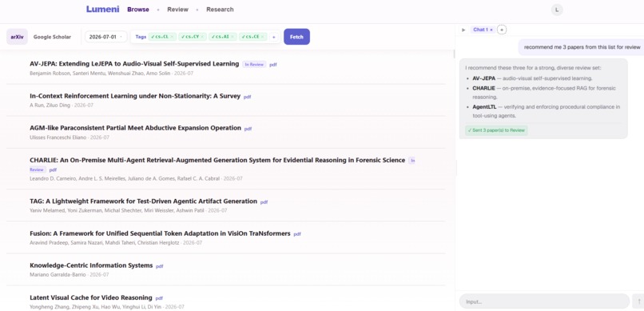Click the paper list vertical scrollbar
This screenshot has height=311, width=644.
pyautogui.click(x=454, y=54)
